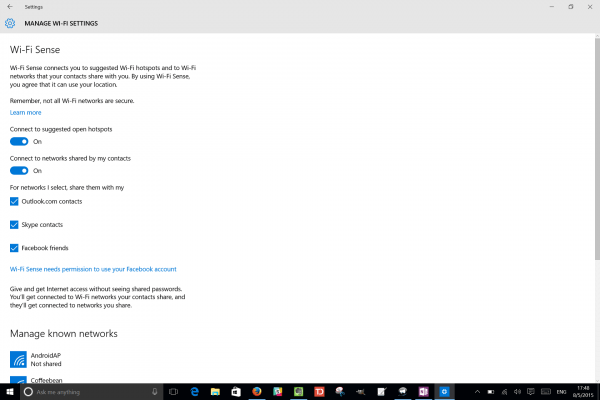Turn off Connect to suggested open hotspots
600x400 pixels.
(x=19, y=142)
